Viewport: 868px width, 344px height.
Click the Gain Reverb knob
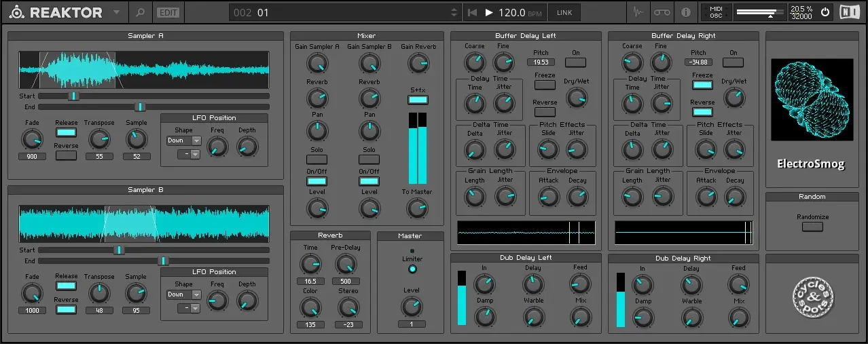418,64
